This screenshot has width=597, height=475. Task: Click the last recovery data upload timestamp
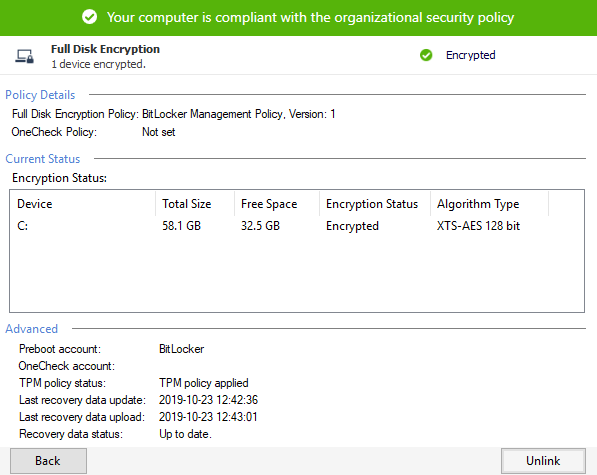click(x=208, y=417)
